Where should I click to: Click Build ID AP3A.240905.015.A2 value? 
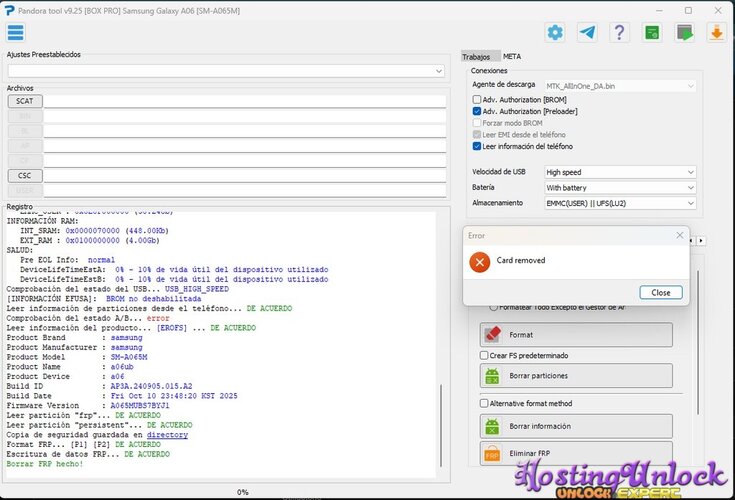tap(151, 386)
